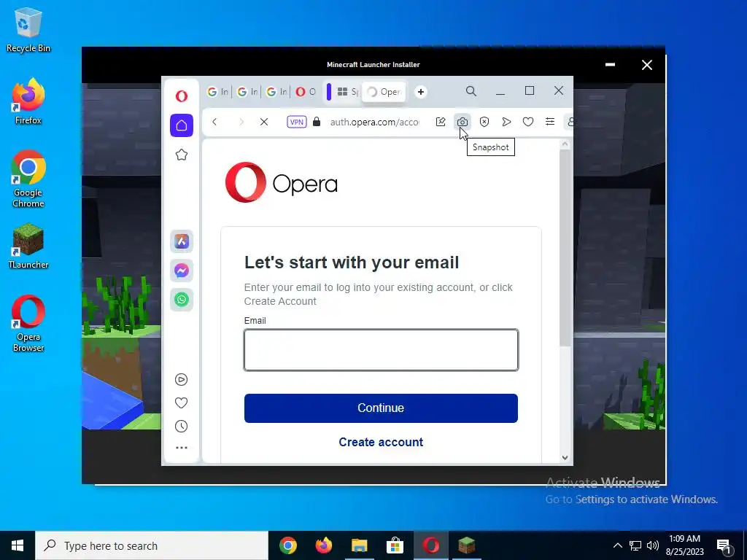Click the Minecraft block taskbar icon

[x=466, y=545]
